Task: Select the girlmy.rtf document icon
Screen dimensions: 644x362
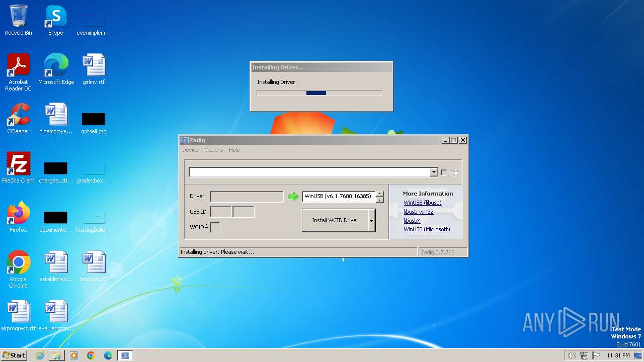Action: 94,69
